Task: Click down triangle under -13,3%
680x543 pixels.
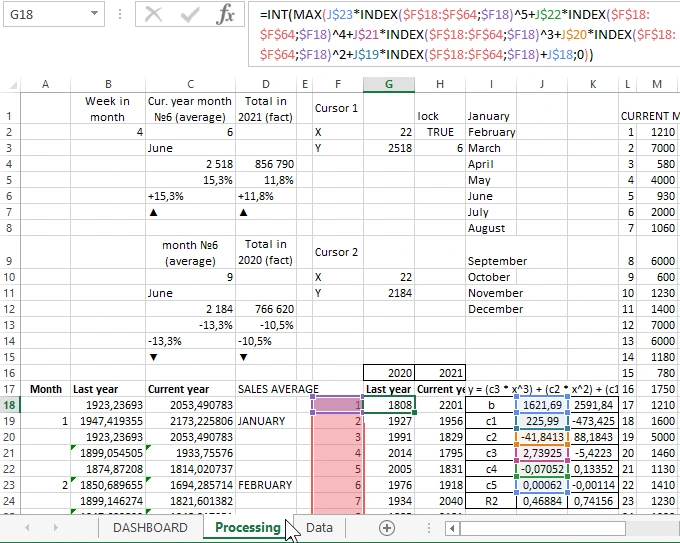Action: [x=153, y=357]
